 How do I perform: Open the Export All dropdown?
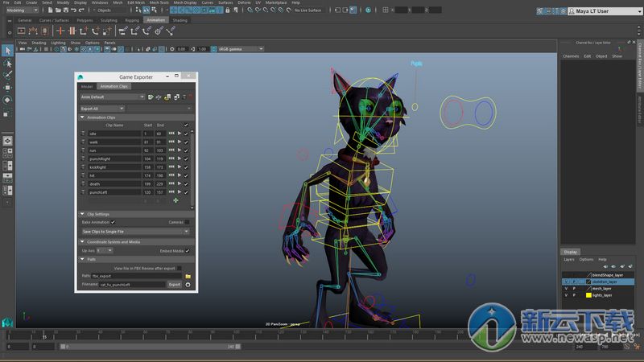[x=102, y=109]
